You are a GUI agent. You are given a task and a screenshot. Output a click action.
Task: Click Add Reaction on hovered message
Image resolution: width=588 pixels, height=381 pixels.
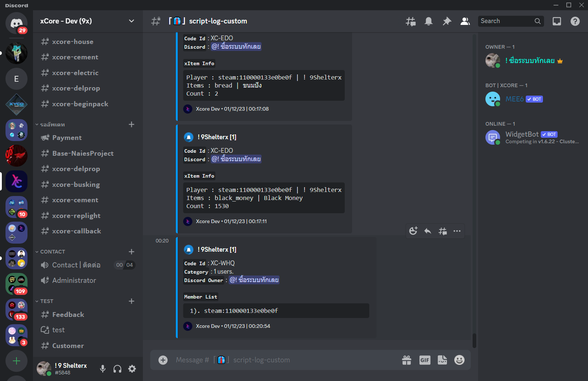point(413,231)
